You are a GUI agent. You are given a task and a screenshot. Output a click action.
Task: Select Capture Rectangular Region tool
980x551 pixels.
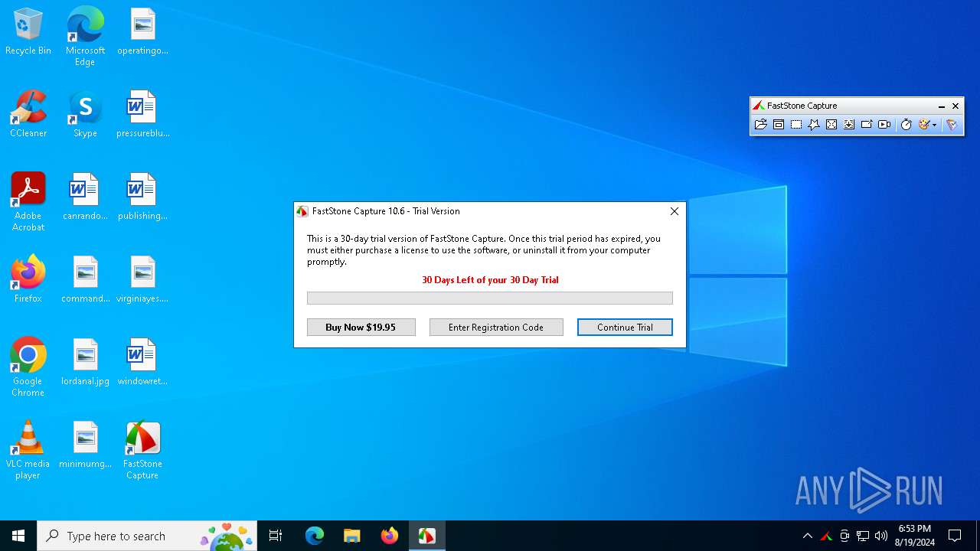click(796, 125)
